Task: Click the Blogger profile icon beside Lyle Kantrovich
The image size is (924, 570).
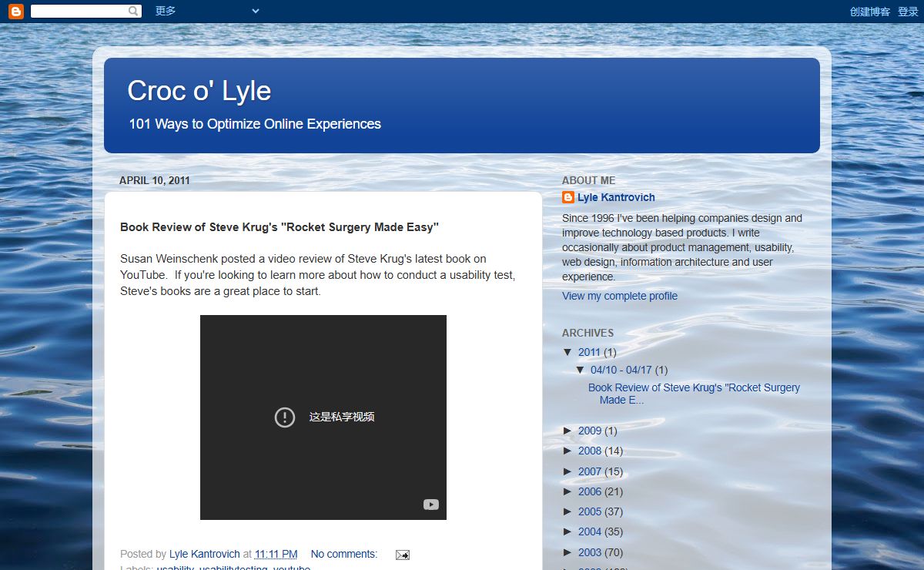Action: pos(568,197)
